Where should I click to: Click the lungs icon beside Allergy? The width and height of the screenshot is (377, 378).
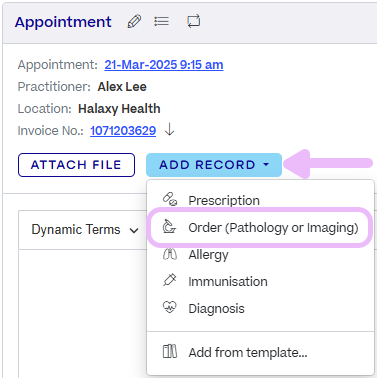tap(170, 254)
